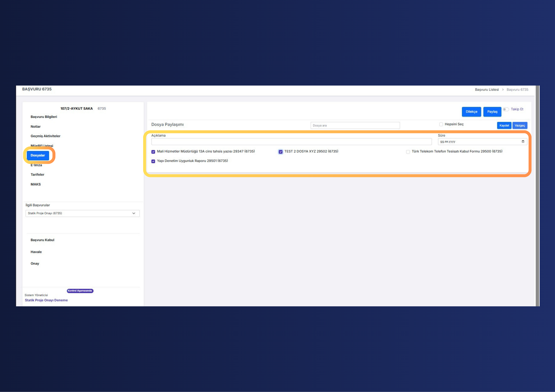Click the Dilekçe button
555x392 pixels.
(471, 112)
